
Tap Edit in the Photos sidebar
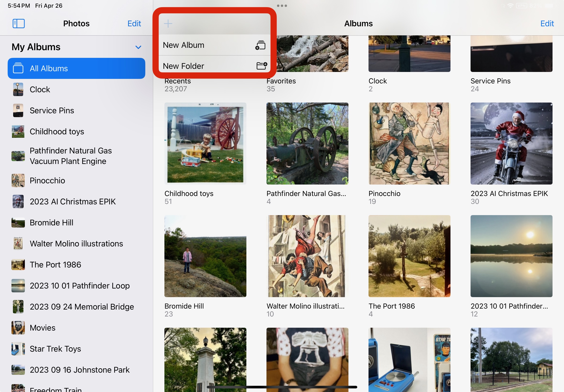[x=134, y=24]
